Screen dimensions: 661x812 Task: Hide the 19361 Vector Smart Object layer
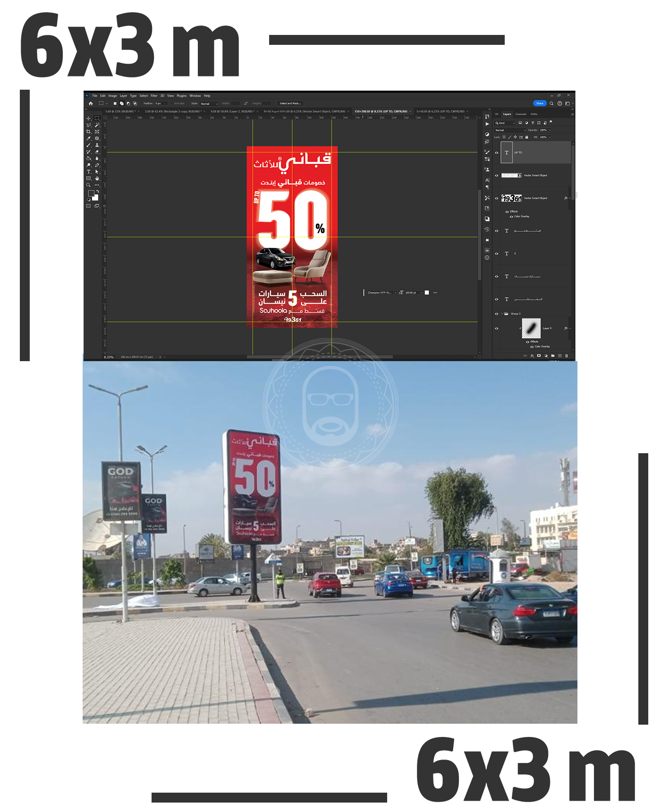[x=497, y=198]
